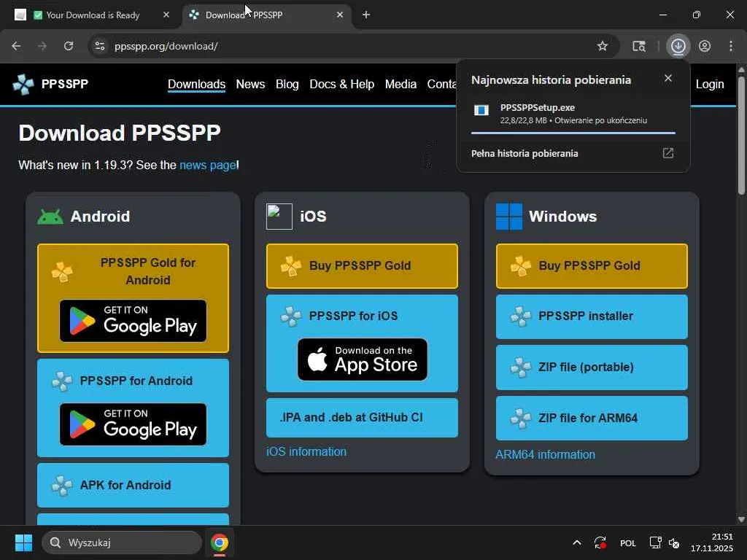Open network status tray icon
Screen dimensions: 747x560
tap(656, 542)
